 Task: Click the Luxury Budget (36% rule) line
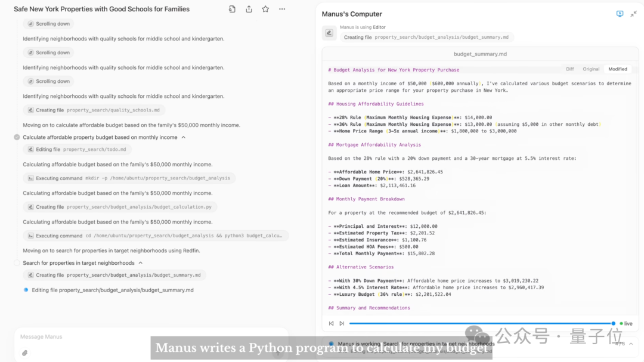tap(389, 294)
